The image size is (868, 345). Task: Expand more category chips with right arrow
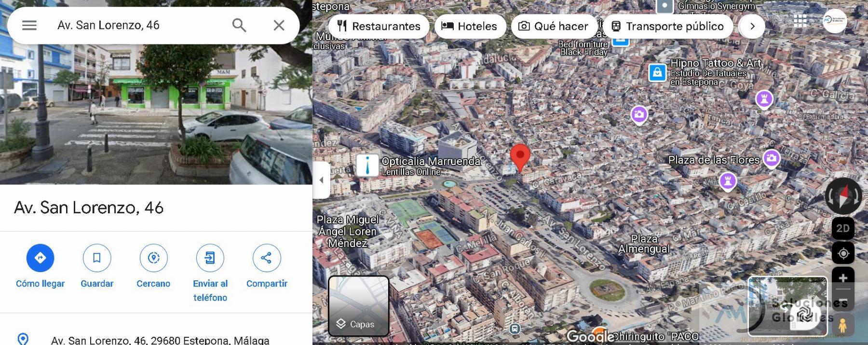[752, 26]
